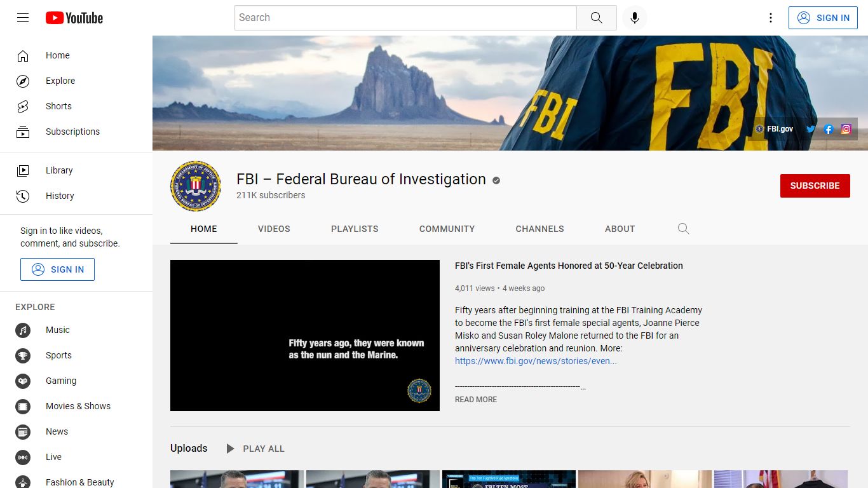Subscribe to the FBI channel
The height and width of the screenshot is (488, 868).
click(815, 186)
